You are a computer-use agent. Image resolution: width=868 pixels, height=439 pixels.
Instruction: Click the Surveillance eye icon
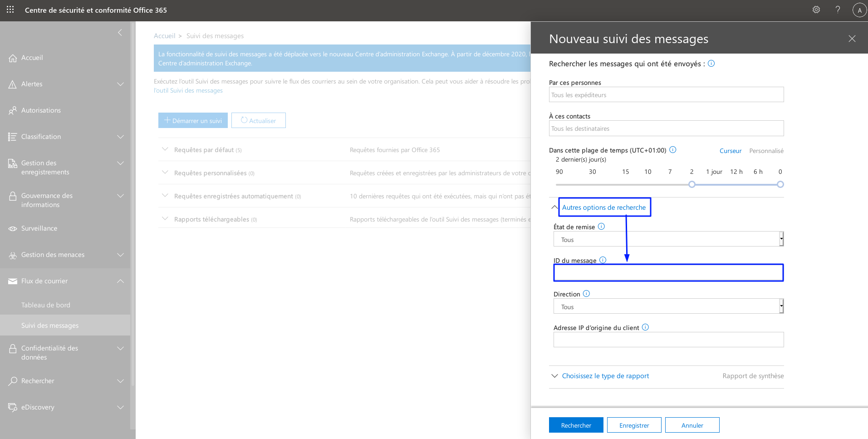[12, 228]
